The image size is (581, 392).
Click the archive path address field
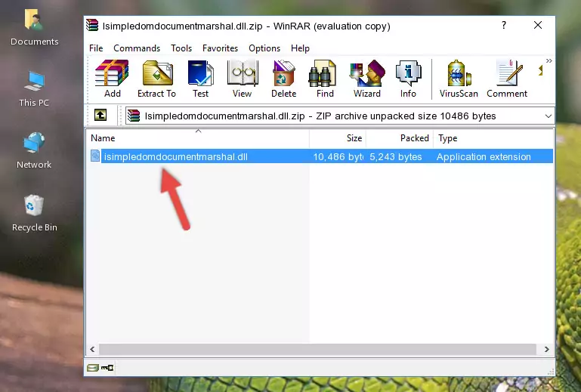coord(339,116)
